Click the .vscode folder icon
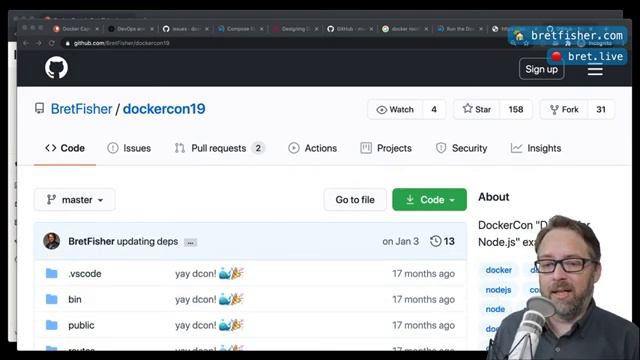 (x=51, y=273)
